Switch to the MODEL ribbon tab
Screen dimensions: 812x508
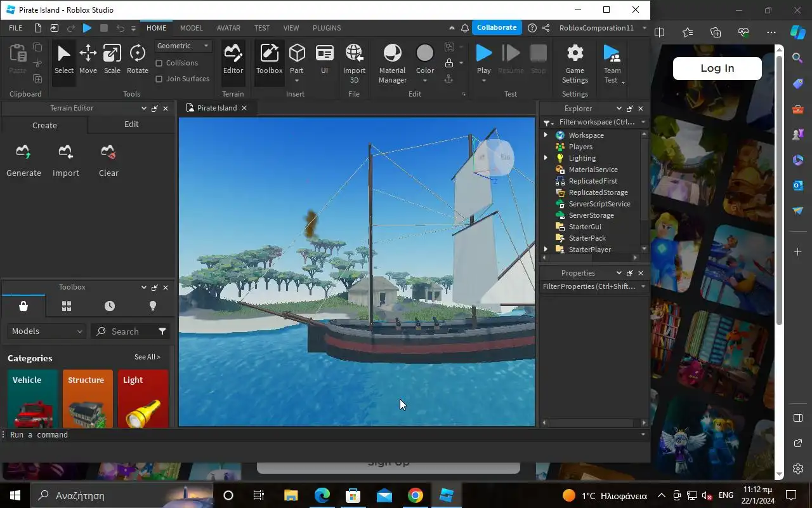tap(191, 28)
